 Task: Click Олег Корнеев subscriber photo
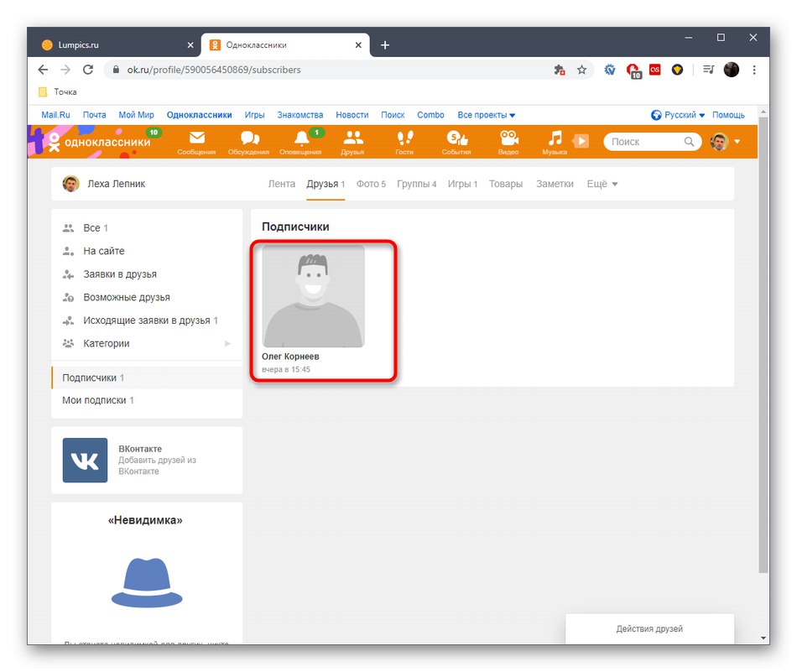[x=313, y=296]
